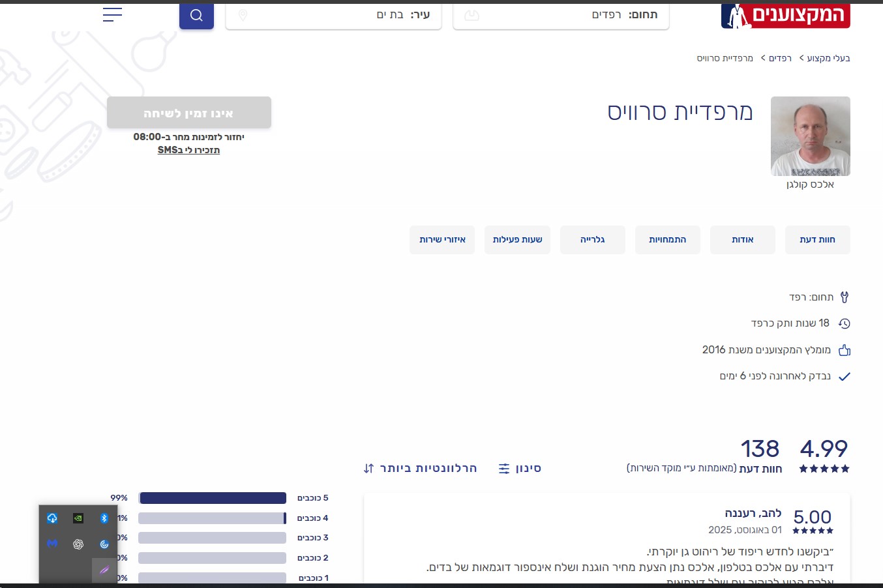Click the רפדים breadcrumb link
Screen dimensions: 883x588
click(780, 59)
